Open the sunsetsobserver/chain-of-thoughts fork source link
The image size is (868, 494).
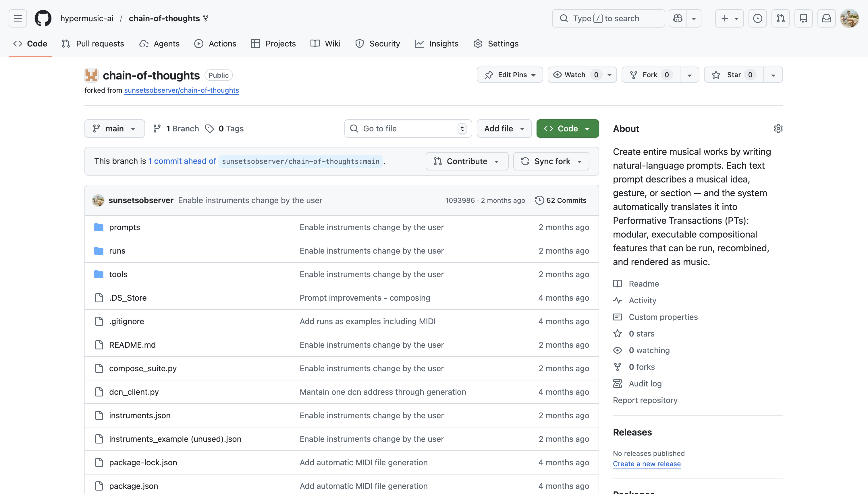181,90
